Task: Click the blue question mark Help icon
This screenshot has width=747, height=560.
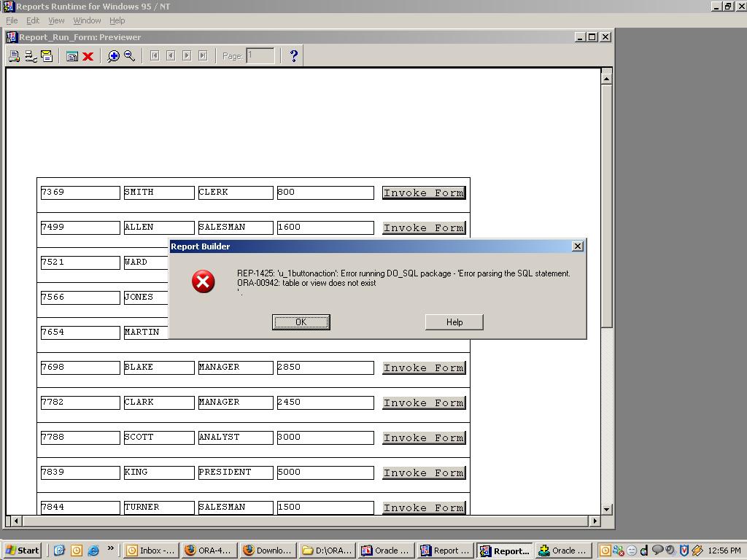Action: pos(293,56)
